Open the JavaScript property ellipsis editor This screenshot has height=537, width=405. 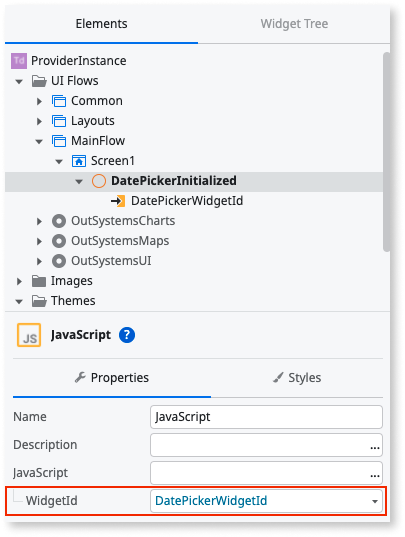[x=375, y=475]
